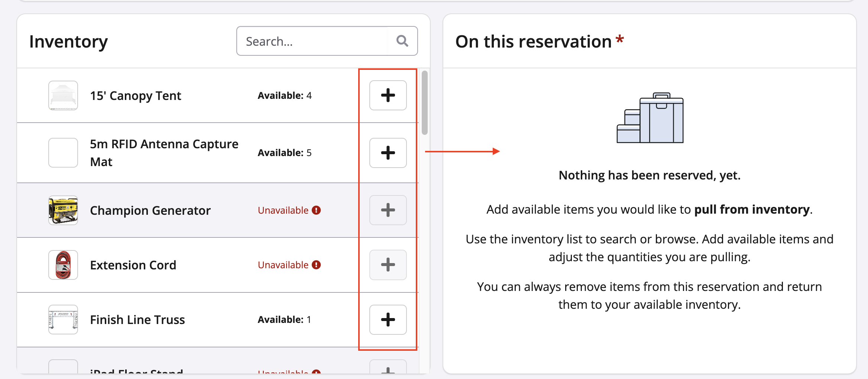Click the warning icon next to Extension Cord
868x379 pixels.
[x=316, y=265]
